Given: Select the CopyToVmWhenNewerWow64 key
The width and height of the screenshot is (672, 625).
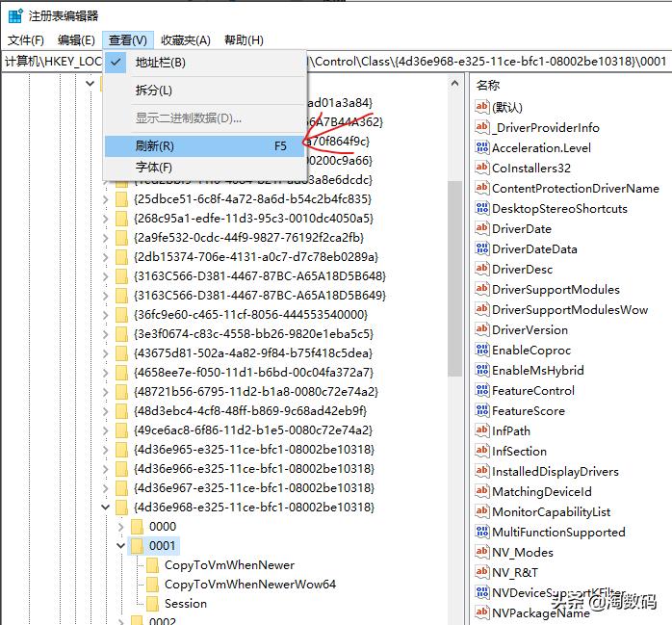Looking at the screenshot, I should coord(250,585).
